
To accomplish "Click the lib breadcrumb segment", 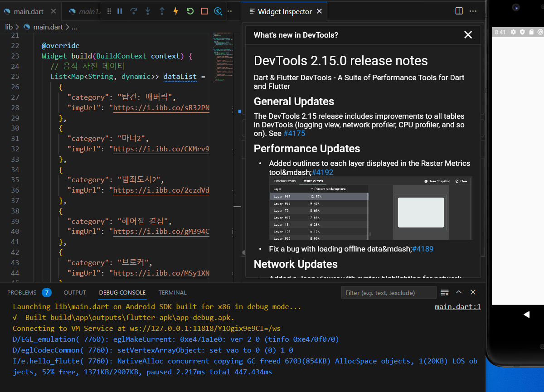I will (9, 27).
